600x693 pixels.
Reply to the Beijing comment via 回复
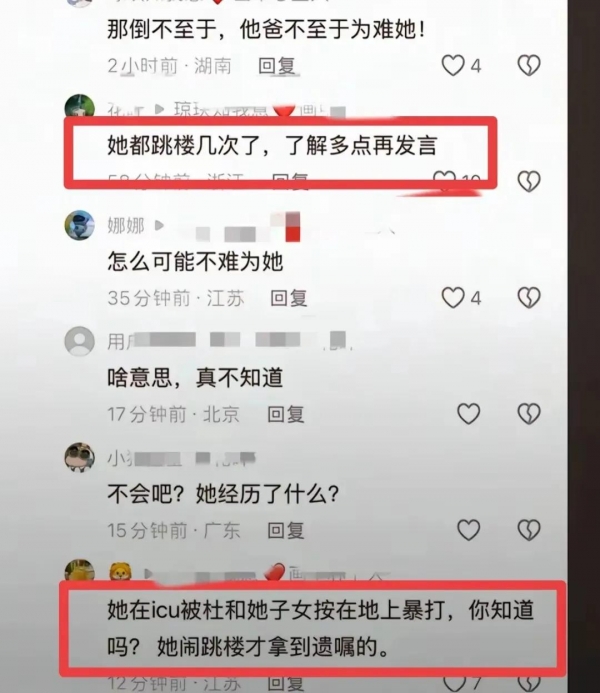(286, 414)
